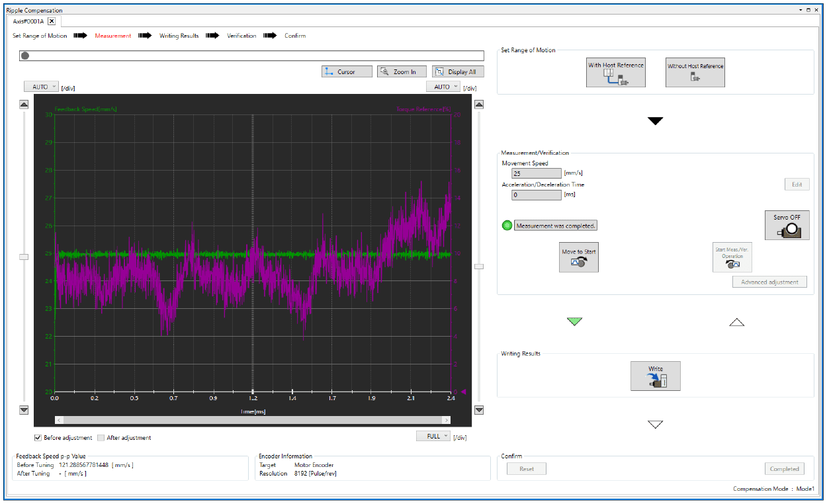Click the Movement Speed input field
Screen dimensions: 827x504
click(x=536, y=173)
